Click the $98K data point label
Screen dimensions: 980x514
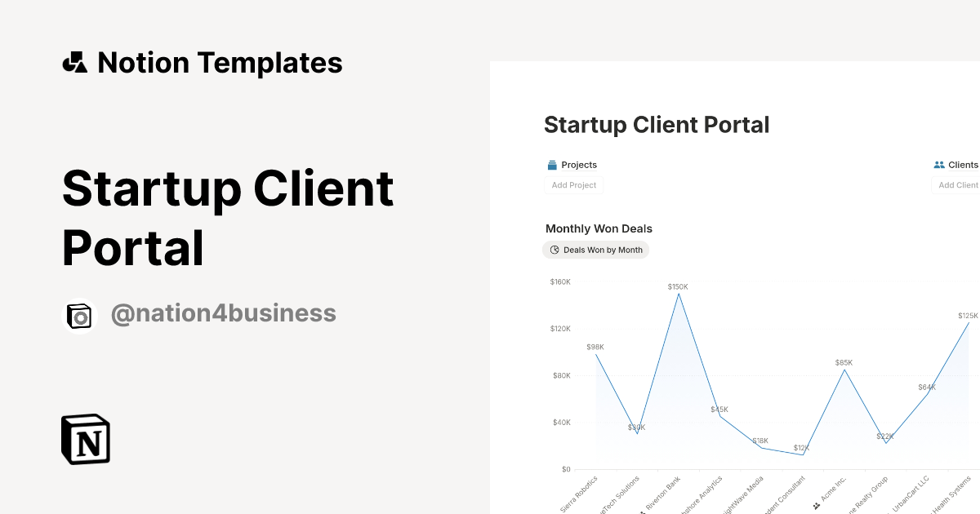pos(595,347)
